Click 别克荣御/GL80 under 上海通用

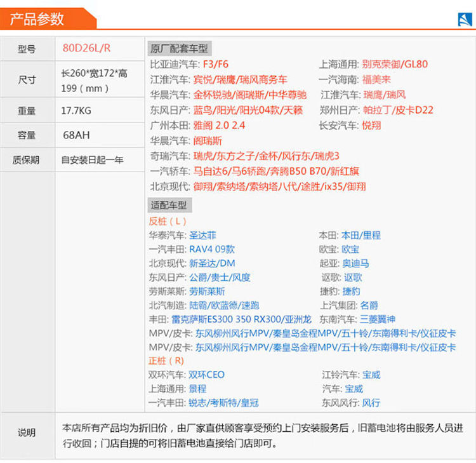point(395,64)
